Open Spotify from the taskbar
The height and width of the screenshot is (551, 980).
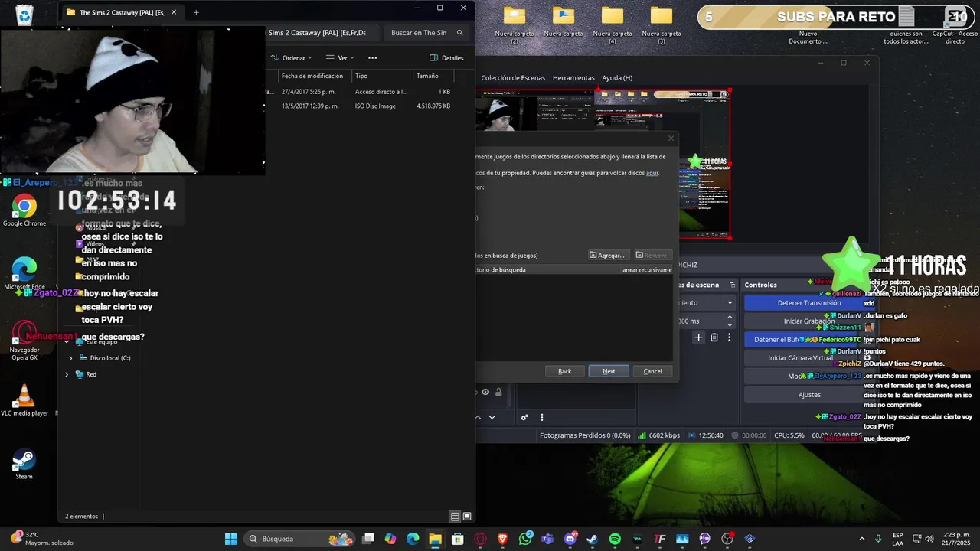[x=615, y=539]
